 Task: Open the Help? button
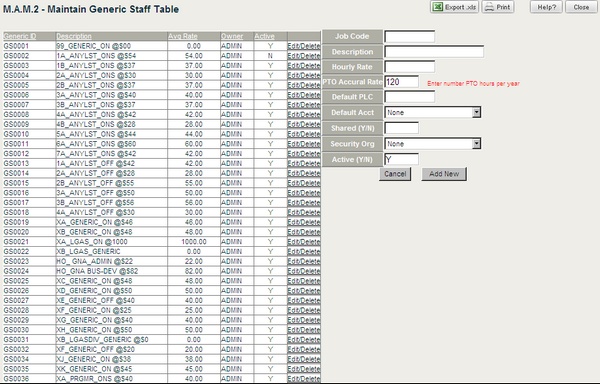point(546,7)
